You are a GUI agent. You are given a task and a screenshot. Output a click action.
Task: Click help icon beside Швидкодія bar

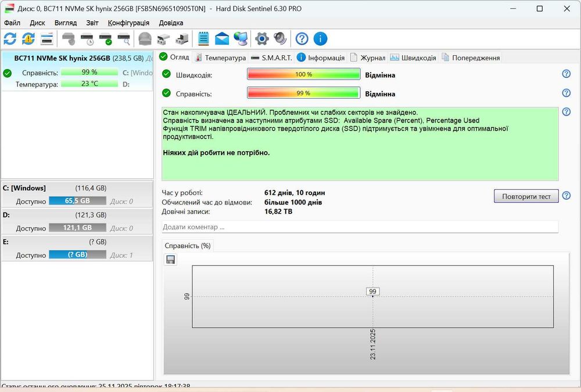click(566, 74)
